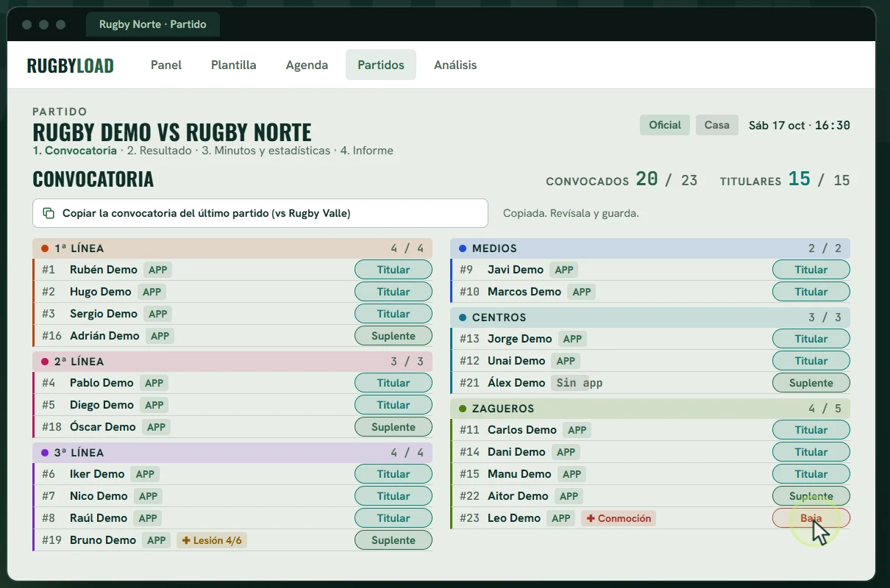
Task: Click the 3ª LÍNEA group header
Action: [x=232, y=453]
